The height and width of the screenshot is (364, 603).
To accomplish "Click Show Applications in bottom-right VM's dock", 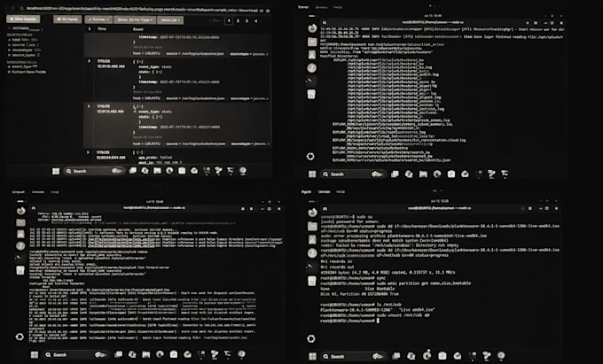I will [311, 338].
